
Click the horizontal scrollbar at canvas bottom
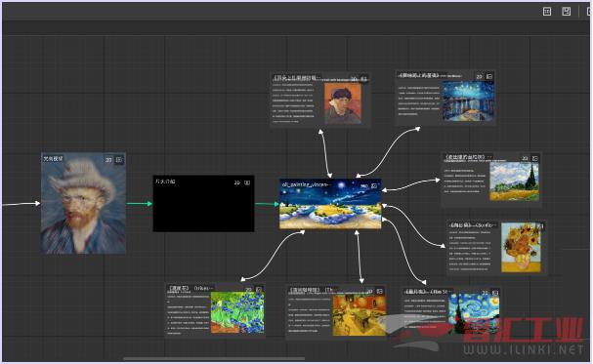tap(214, 359)
